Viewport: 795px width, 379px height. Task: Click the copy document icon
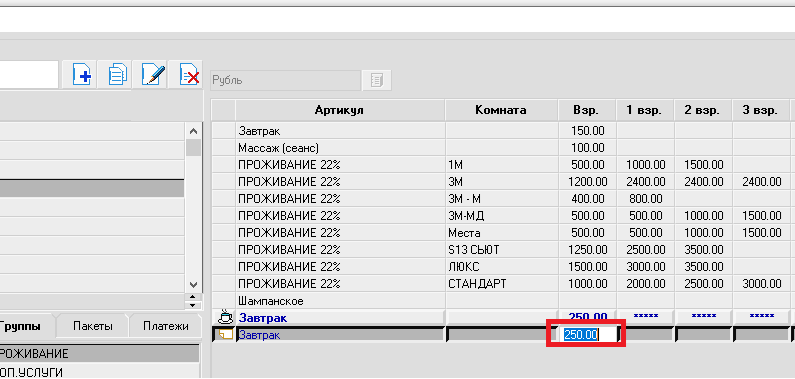116,75
